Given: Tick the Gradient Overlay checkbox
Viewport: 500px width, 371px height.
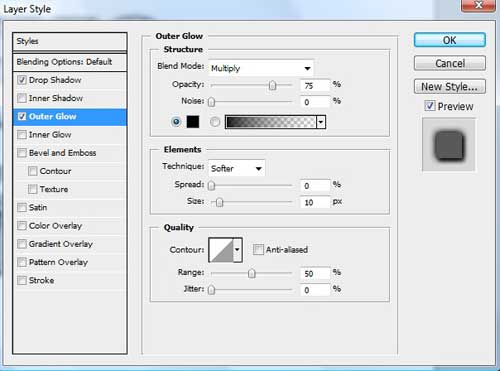Looking at the screenshot, I should (22, 244).
